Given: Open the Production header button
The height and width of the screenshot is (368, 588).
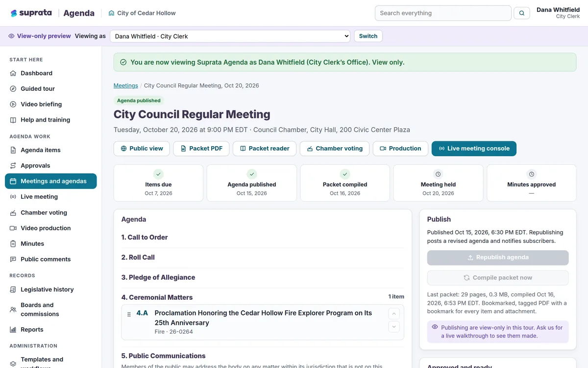Looking at the screenshot, I should 400,149.
